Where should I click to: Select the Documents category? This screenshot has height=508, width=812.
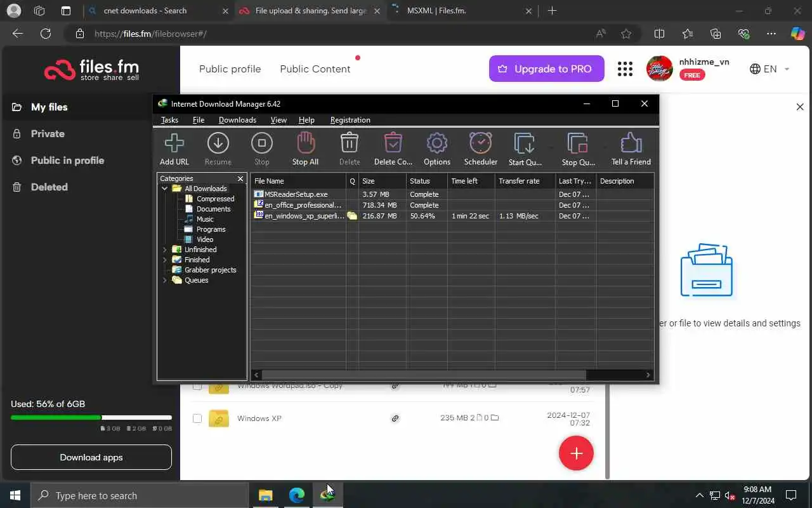click(x=213, y=209)
